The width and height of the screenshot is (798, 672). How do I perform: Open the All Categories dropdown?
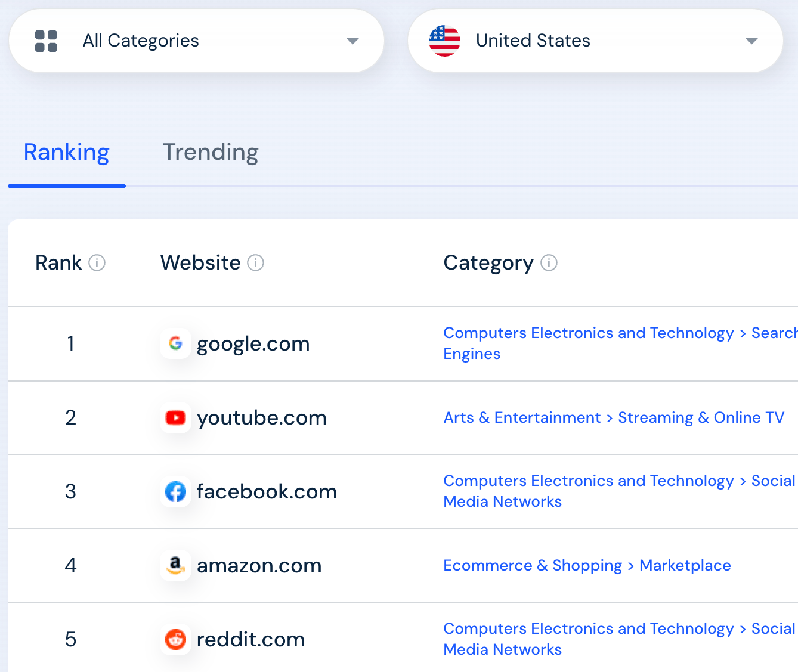coord(352,41)
